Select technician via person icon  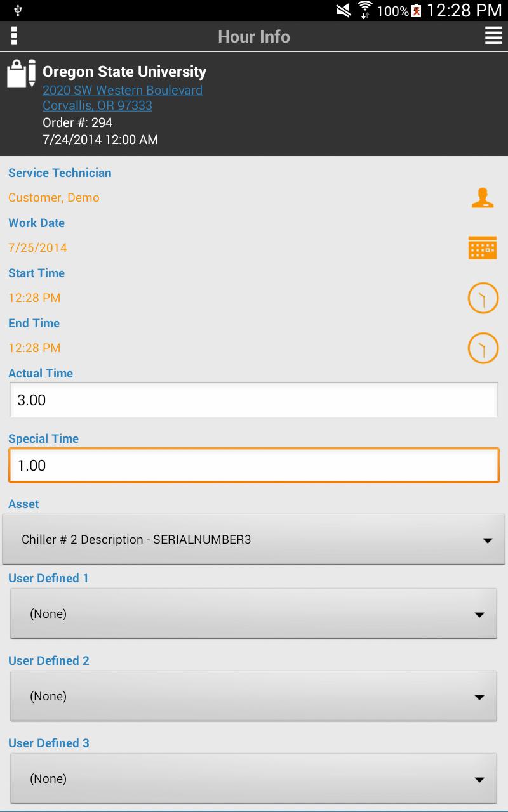(x=483, y=198)
